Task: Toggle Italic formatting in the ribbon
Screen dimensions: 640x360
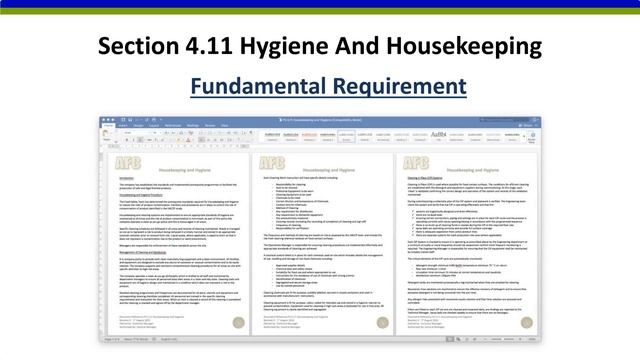Action: 133,140
